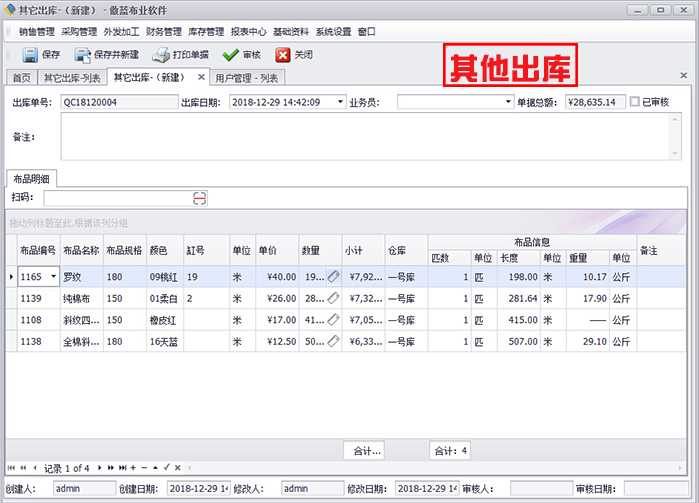Close the 其它出库-(新建) tab with its X
Viewport: 699px width, 503px height.
[x=201, y=77]
